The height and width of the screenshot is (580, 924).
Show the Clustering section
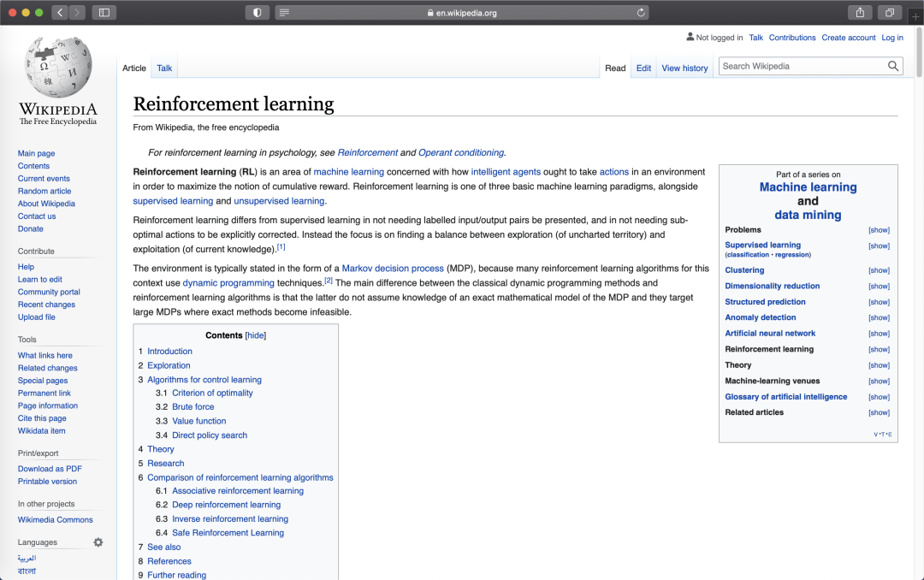[879, 270]
